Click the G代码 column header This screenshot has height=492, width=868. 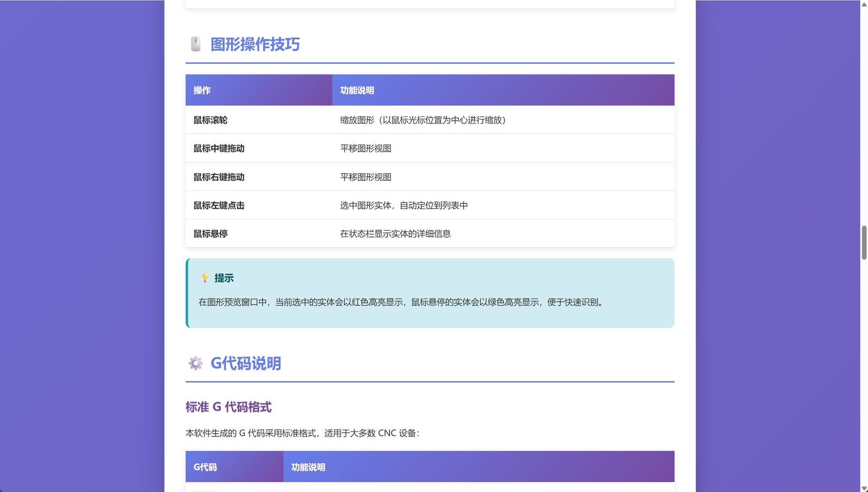pos(205,467)
